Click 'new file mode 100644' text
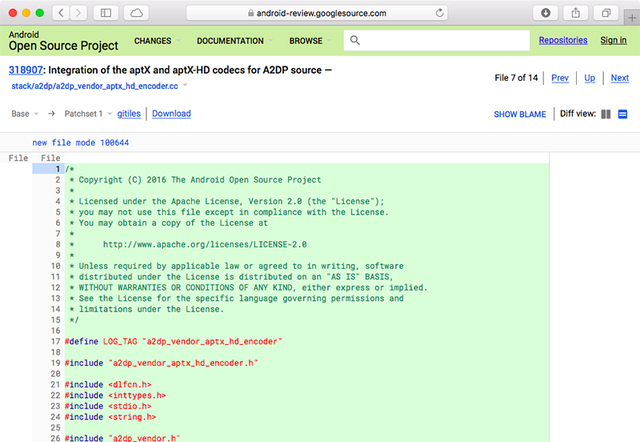Viewport: 640px width, 442px height. pos(80,143)
